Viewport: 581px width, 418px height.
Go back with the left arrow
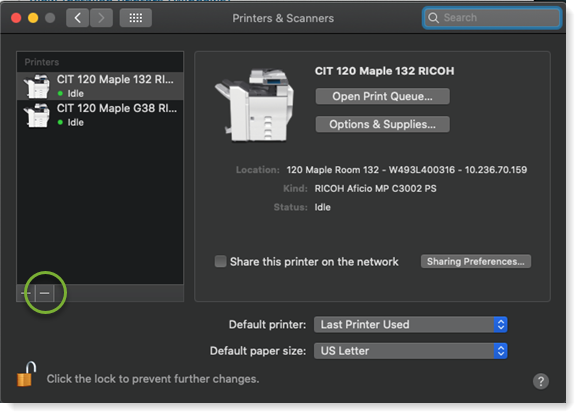coord(77,18)
